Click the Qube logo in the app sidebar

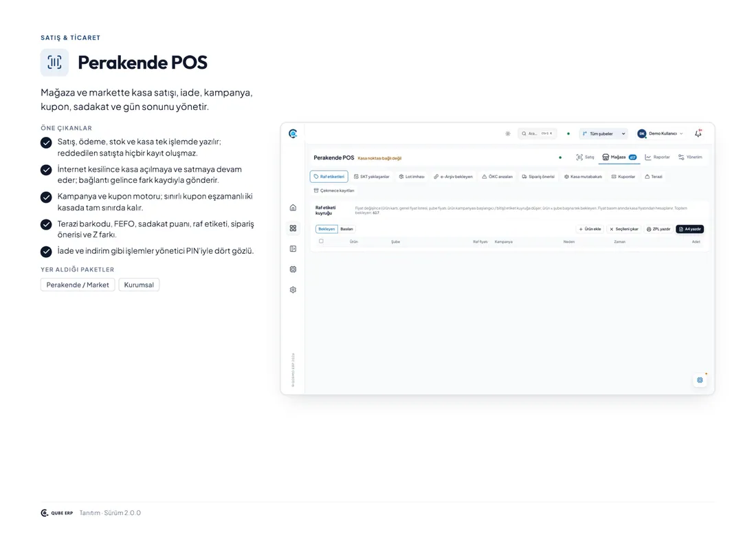(x=293, y=133)
